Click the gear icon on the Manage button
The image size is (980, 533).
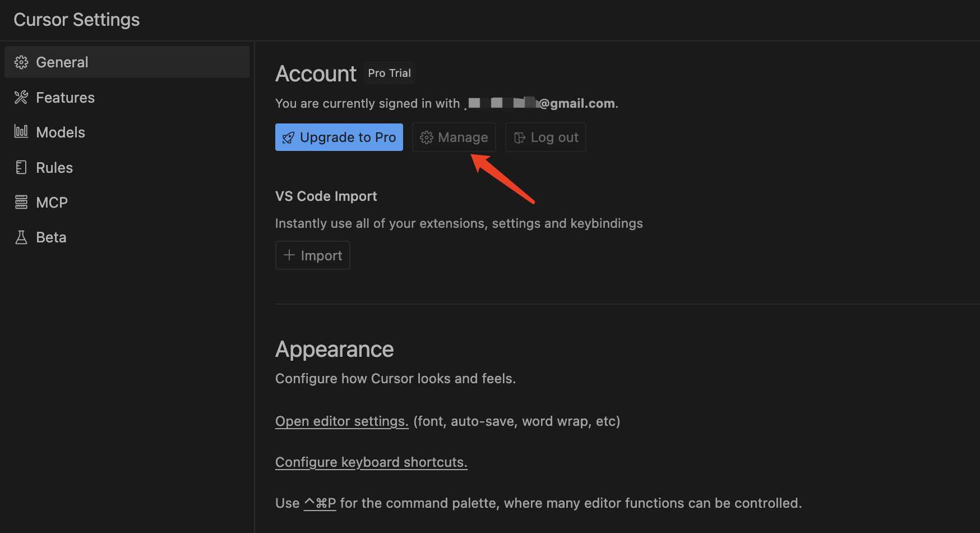pos(427,137)
